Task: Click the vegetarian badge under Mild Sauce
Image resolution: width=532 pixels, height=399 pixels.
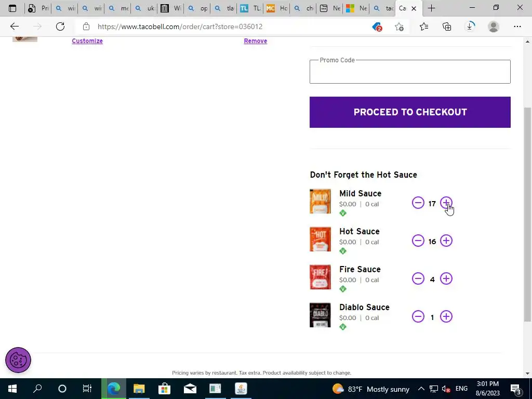Action: click(343, 213)
